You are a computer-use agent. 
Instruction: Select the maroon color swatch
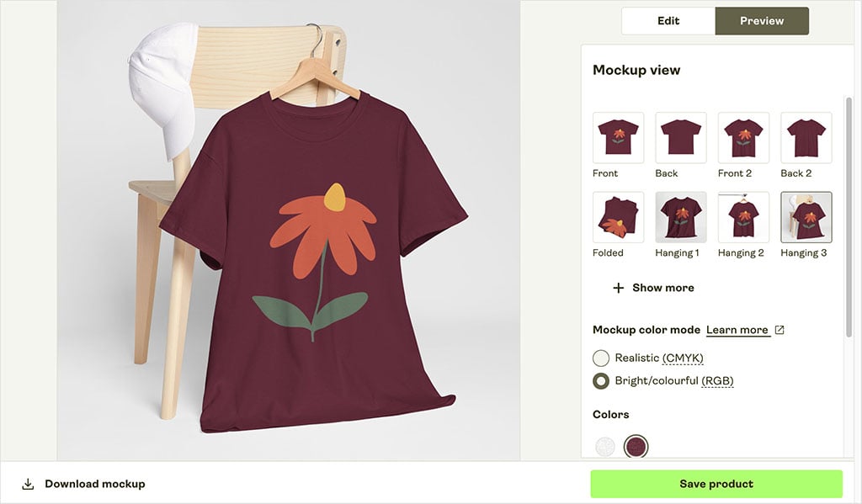[636, 447]
